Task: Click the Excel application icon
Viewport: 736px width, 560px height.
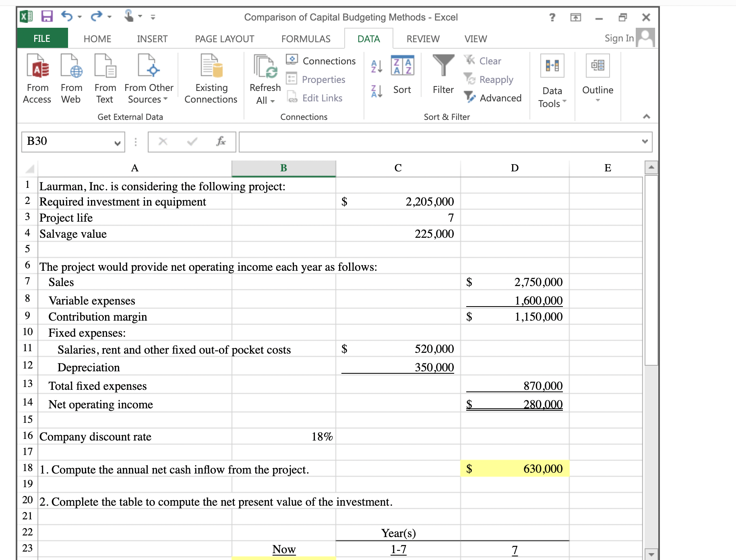Action: [x=27, y=16]
